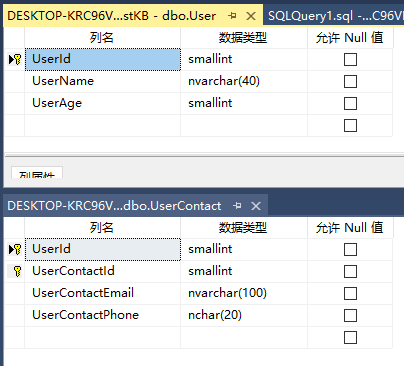The height and width of the screenshot is (366, 404).
Task: Select the UserContactId column name cell
Action: 103,271
